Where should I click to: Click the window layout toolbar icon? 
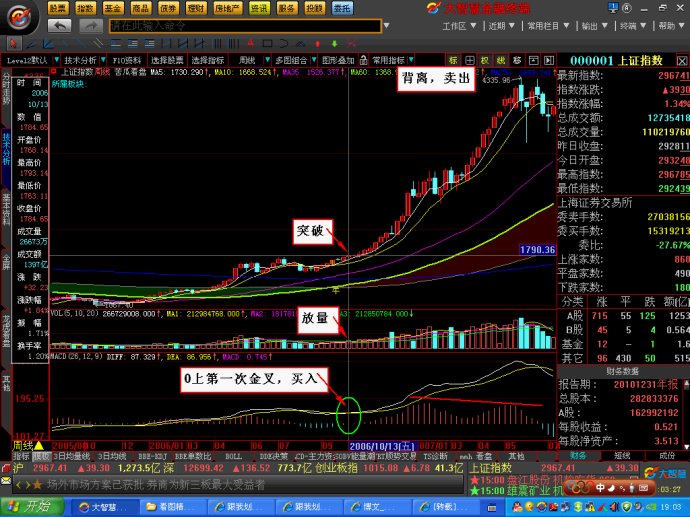coord(533,60)
